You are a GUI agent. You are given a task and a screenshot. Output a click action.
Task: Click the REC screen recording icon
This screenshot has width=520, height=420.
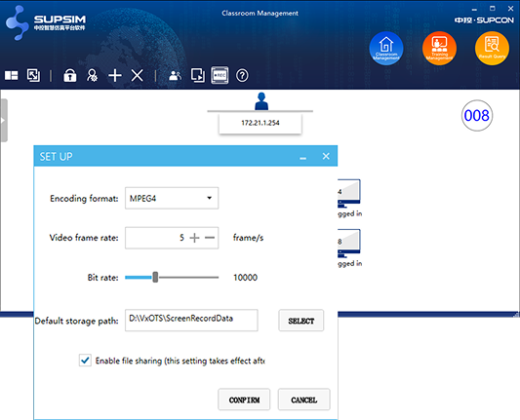click(x=220, y=75)
